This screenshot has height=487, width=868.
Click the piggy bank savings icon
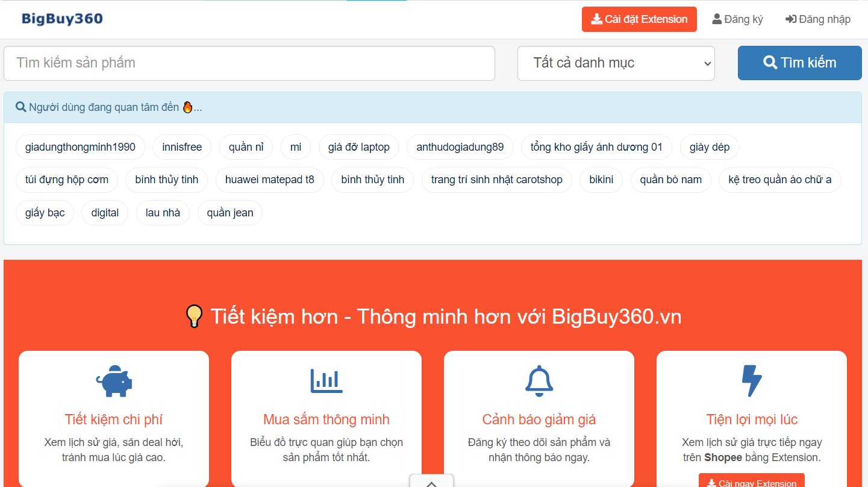pos(114,381)
